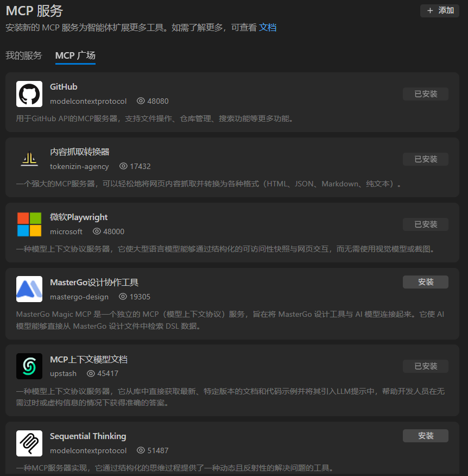
Task: Click the upstash author name
Action: pos(63,374)
